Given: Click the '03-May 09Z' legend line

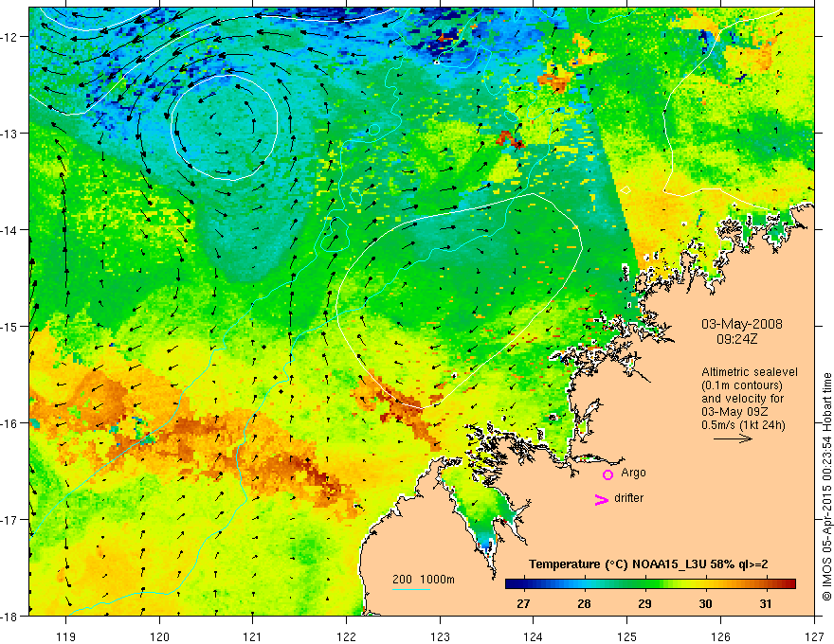Looking at the screenshot, I should point(734,412).
